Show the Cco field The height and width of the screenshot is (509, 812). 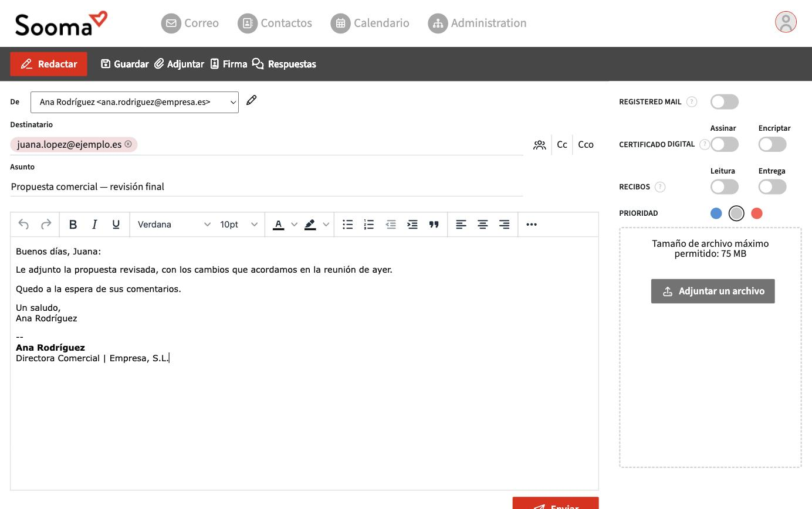coord(586,145)
